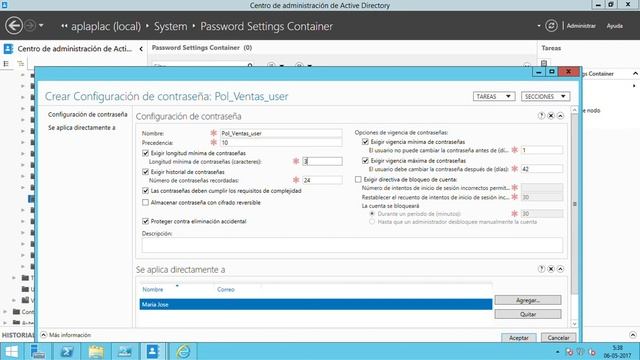This screenshot has width=640, height=360.
Task: Click the minimum password age days field
Action: pyautogui.click(x=542, y=150)
